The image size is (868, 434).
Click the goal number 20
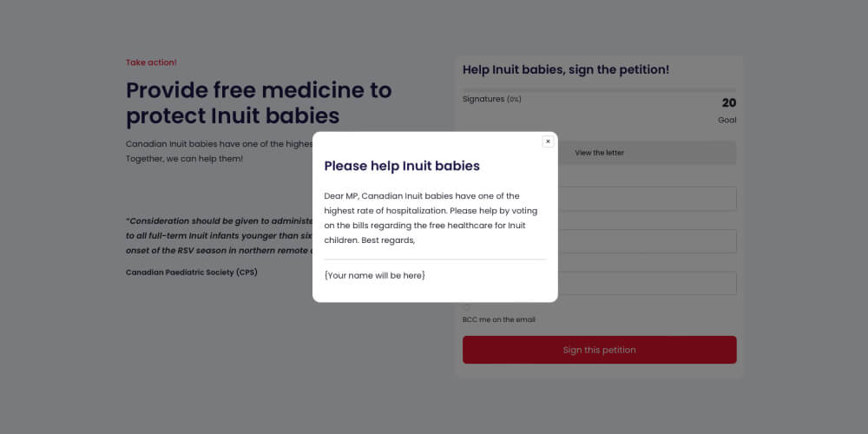[x=728, y=102]
